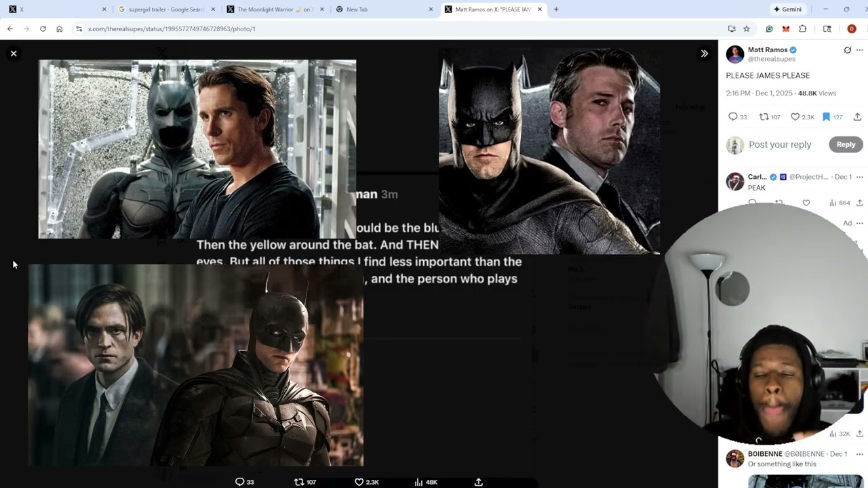Open the @therealsupes handle link
Viewport: 868px width, 488px height.
772,59
